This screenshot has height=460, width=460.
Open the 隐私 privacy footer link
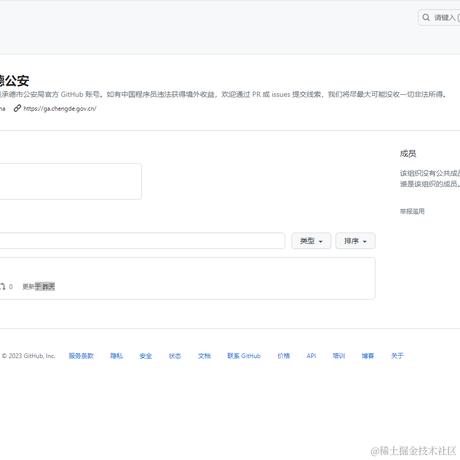[x=116, y=356]
